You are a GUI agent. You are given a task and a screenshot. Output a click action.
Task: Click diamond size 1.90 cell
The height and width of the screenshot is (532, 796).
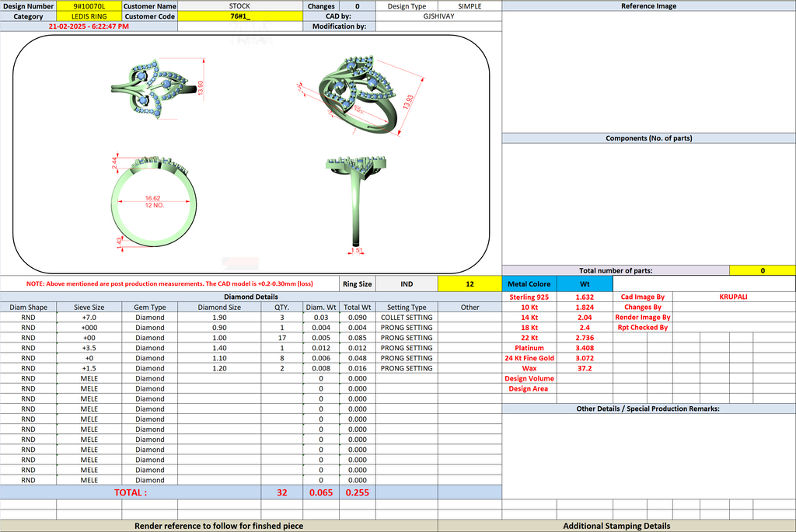click(219, 318)
